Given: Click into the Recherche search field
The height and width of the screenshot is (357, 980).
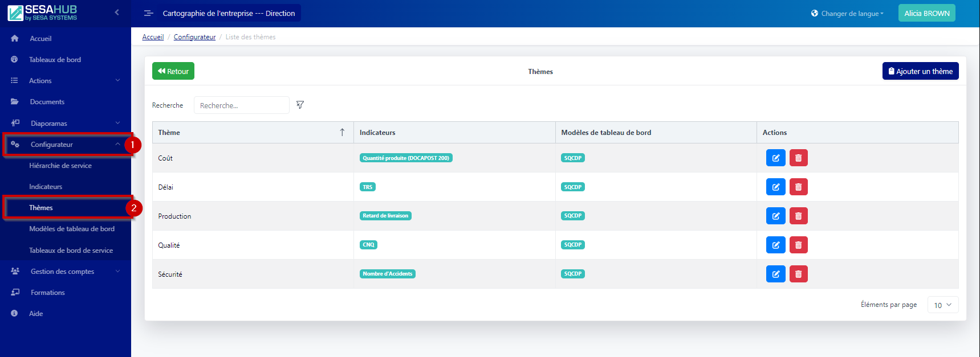Looking at the screenshot, I should (x=241, y=105).
